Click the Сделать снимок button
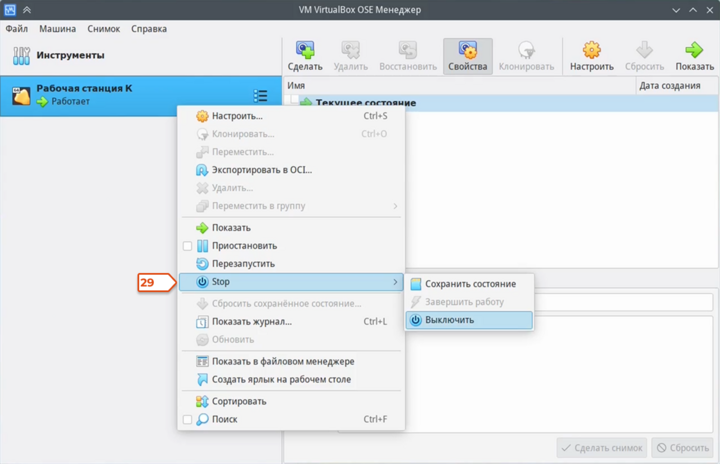Viewport: 720px width, 464px height. tap(602, 448)
